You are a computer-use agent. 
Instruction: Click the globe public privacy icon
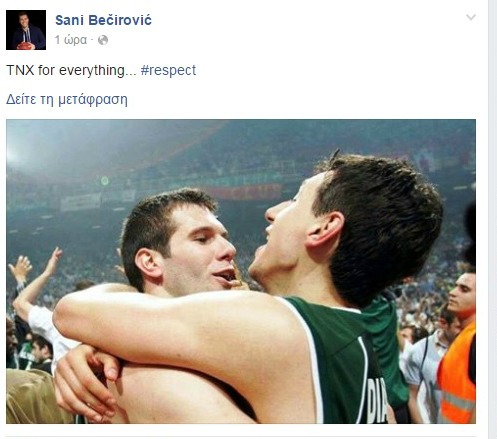[103, 40]
